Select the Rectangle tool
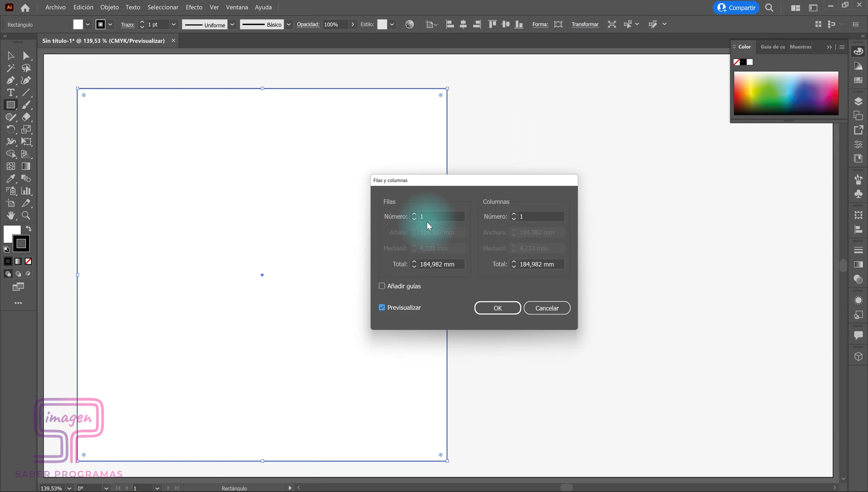This screenshot has height=492, width=868. click(x=10, y=105)
